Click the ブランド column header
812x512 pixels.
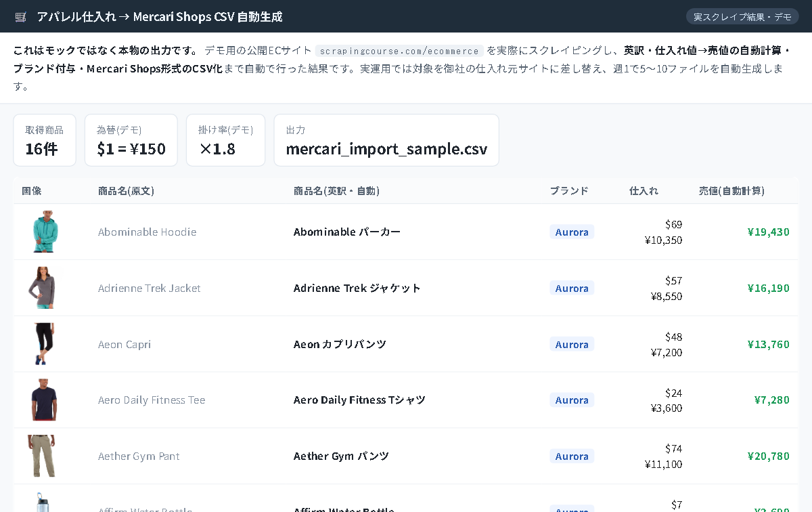(x=569, y=191)
